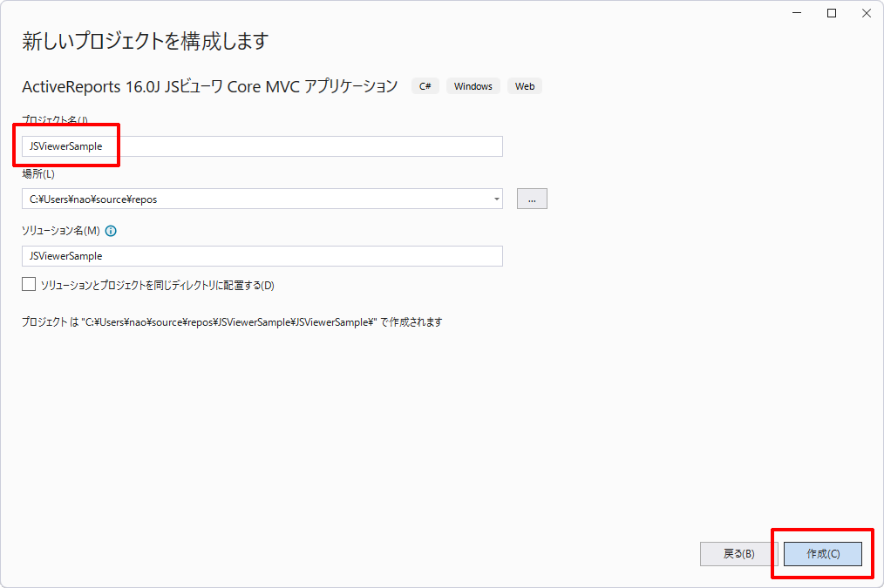
Task: Click the C# tag label
Action: [x=425, y=86]
